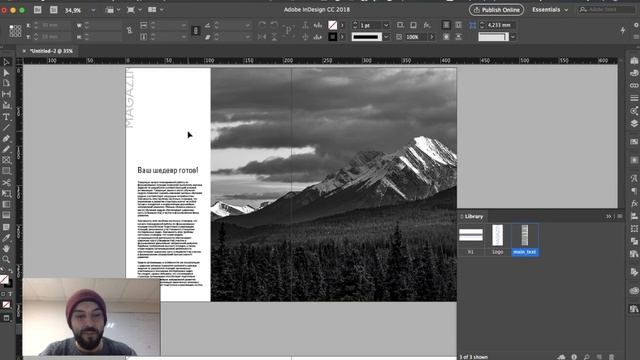Select the logo library item thumbnail
640x360 pixels.
(497, 236)
